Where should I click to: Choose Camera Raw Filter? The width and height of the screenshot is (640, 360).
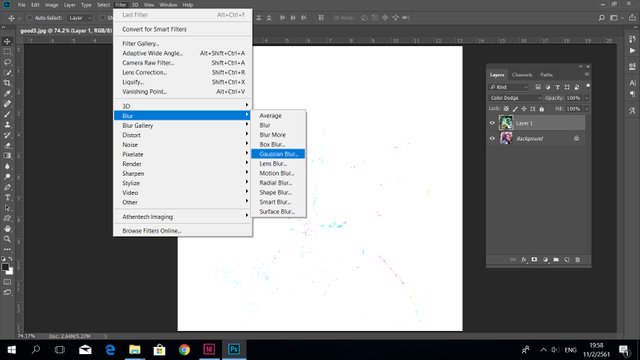pos(182,63)
